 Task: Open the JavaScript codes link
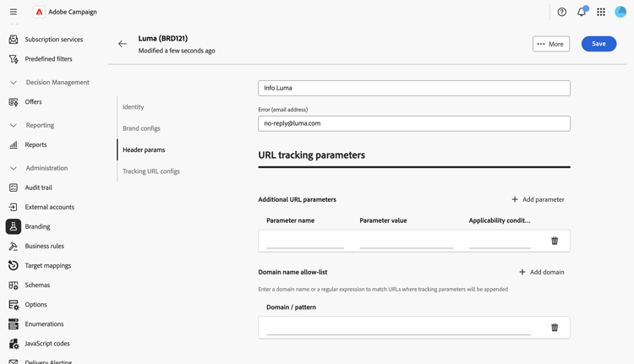click(x=47, y=344)
